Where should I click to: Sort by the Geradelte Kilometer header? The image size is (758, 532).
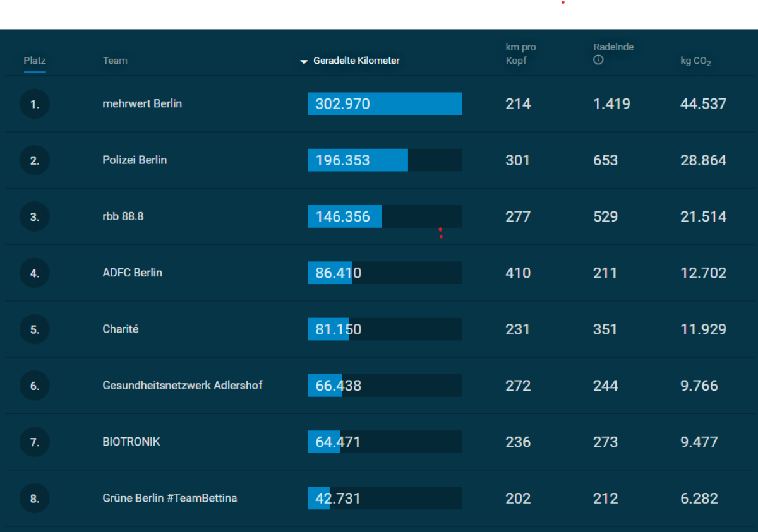356,61
